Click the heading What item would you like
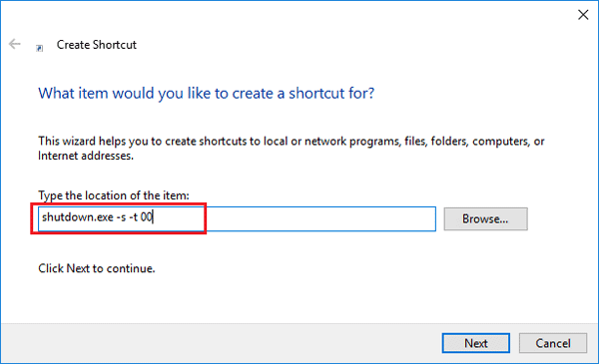599x364 pixels. [207, 93]
